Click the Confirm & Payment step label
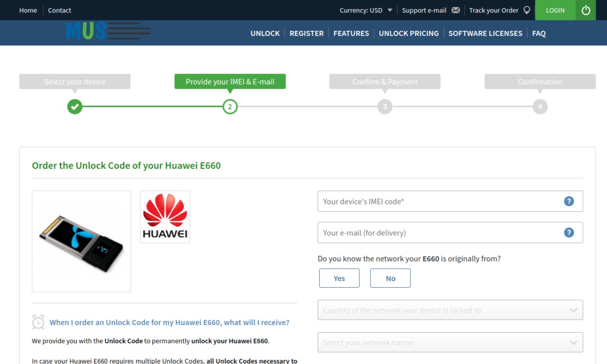The image size is (607, 364). tap(385, 82)
